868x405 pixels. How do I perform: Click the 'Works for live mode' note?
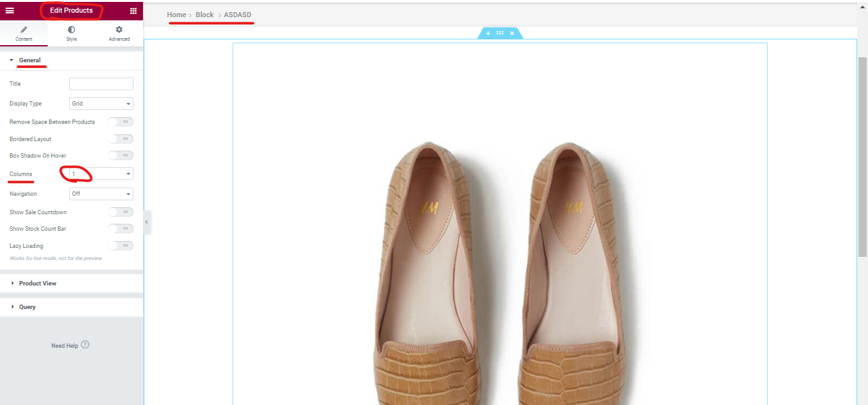[56, 259]
